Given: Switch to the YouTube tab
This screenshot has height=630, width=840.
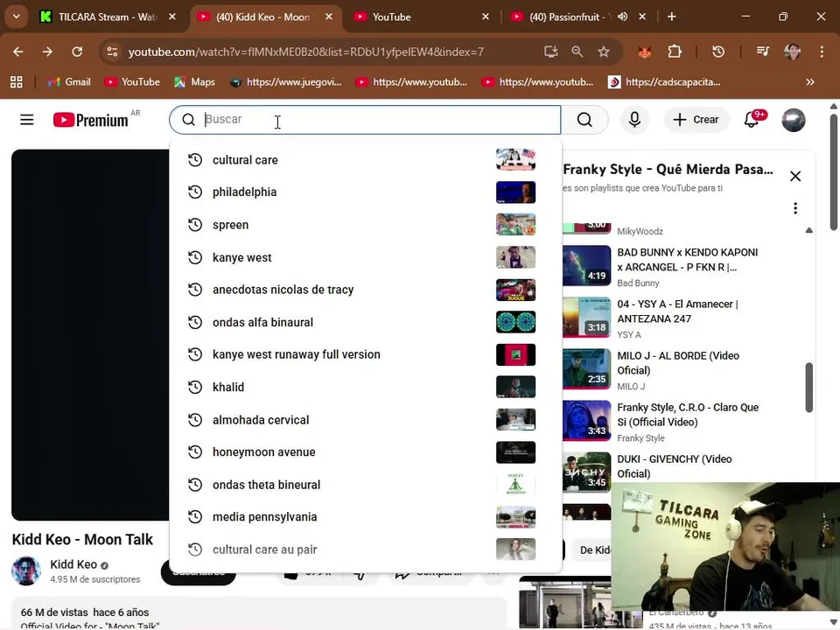Looking at the screenshot, I should tap(420, 17).
